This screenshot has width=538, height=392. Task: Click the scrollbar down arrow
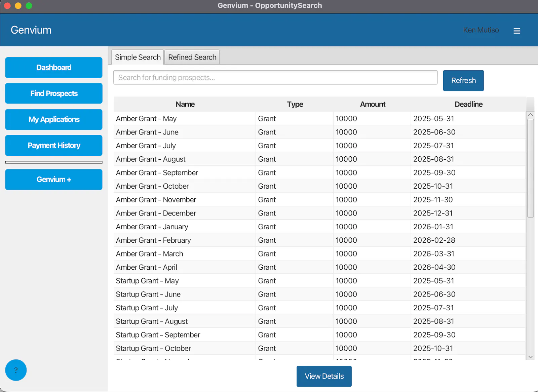(531, 357)
